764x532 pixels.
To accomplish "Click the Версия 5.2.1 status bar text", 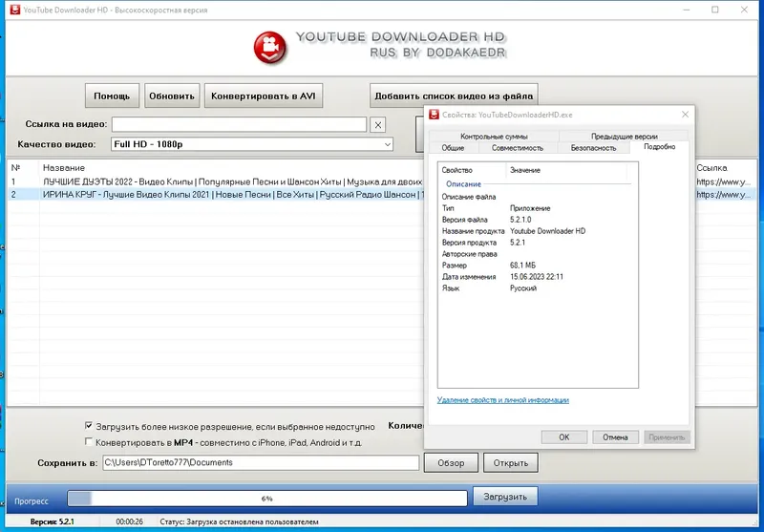I will 53,521.
